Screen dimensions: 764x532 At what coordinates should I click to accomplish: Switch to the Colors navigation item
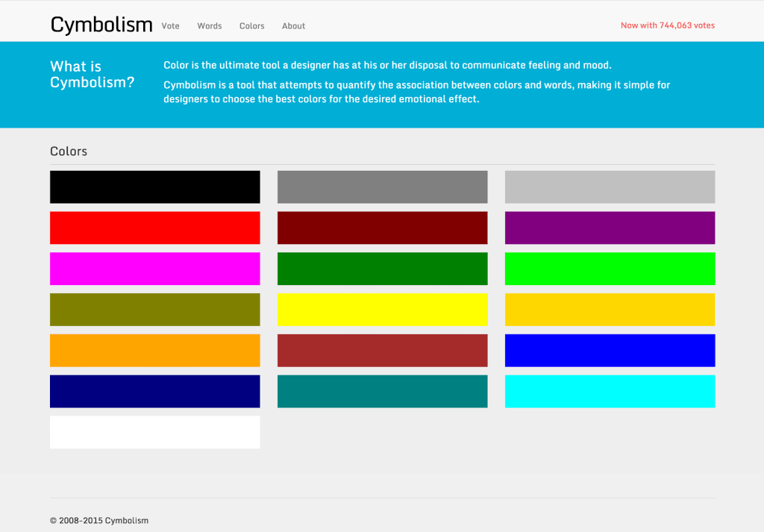(x=251, y=25)
